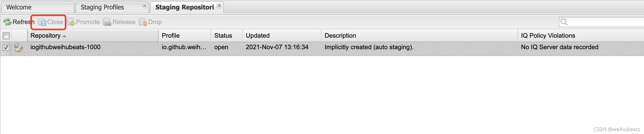Click the Drop button label

tap(155, 22)
